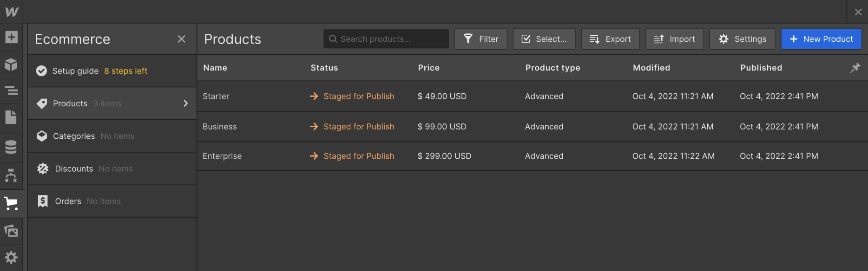Open the Navigator panel
This screenshot has width=868, height=271.
pyautogui.click(x=12, y=91)
